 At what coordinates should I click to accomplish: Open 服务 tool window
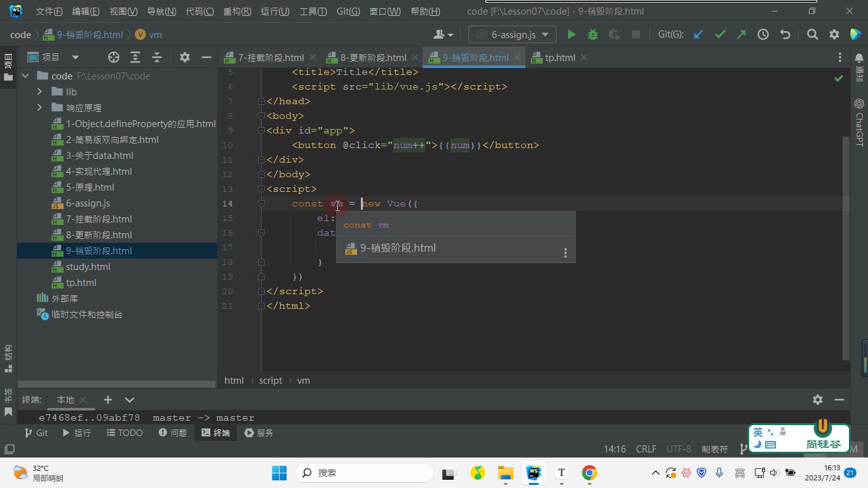pos(258,433)
